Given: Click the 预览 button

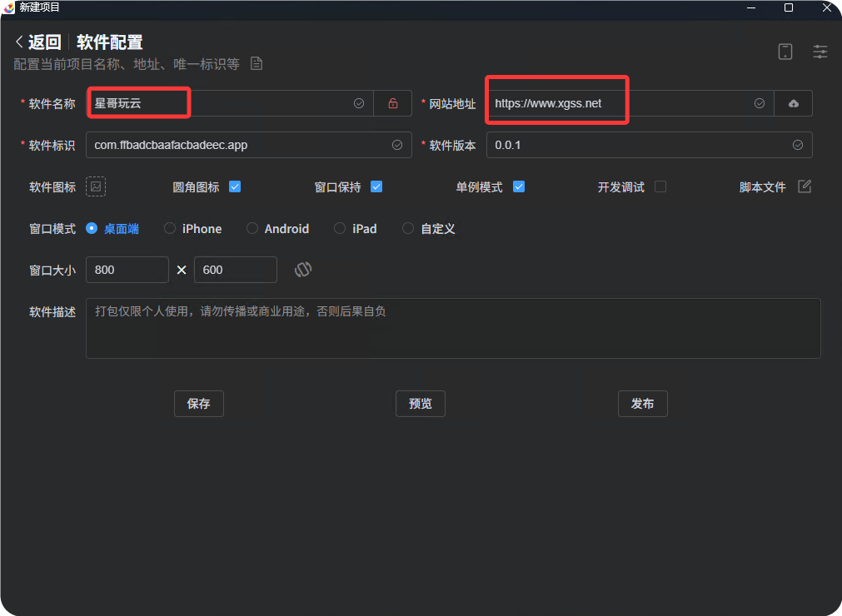Looking at the screenshot, I should tap(421, 404).
